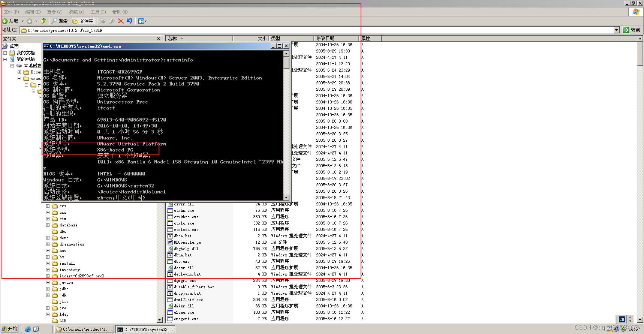Sort by the Name (名称) column header
This screenshot has height=334, width=644.
tap(199, 38)
